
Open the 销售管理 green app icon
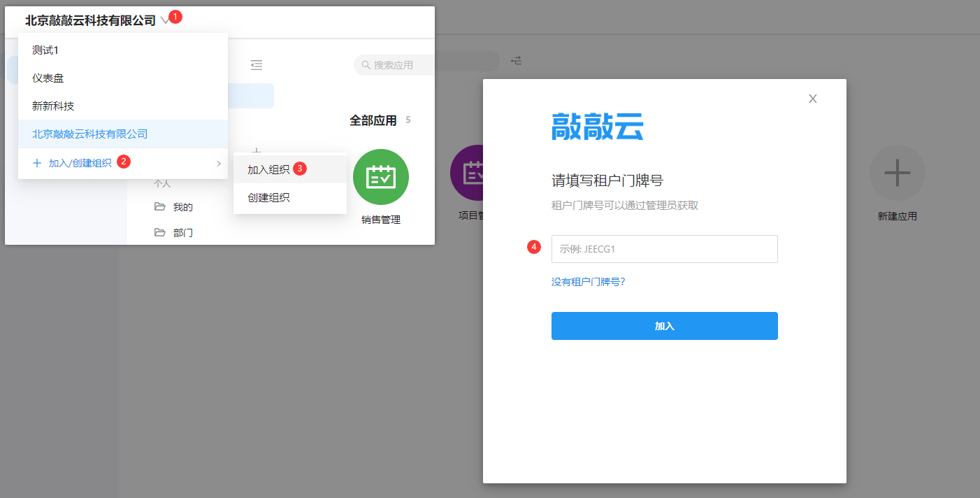380,177
